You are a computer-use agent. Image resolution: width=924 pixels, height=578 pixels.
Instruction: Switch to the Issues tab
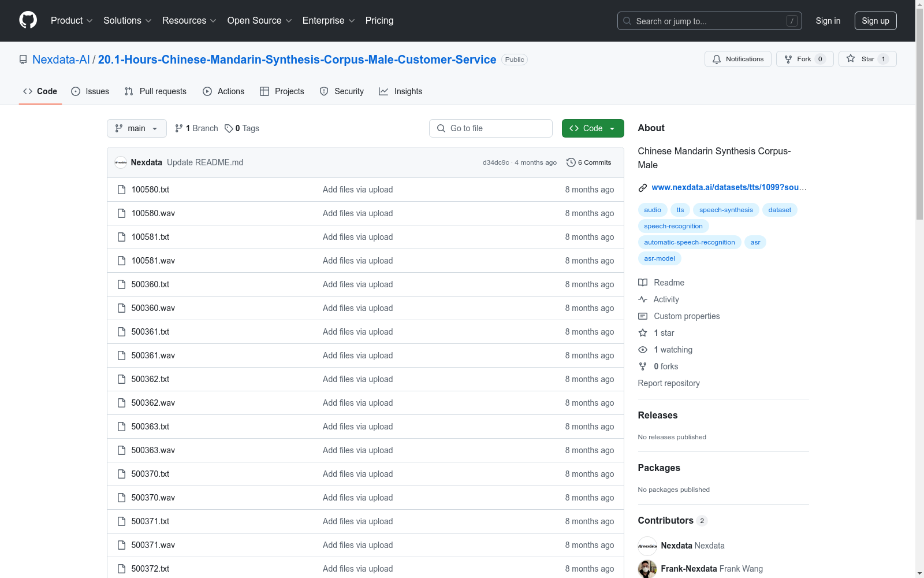coord(90,91)
